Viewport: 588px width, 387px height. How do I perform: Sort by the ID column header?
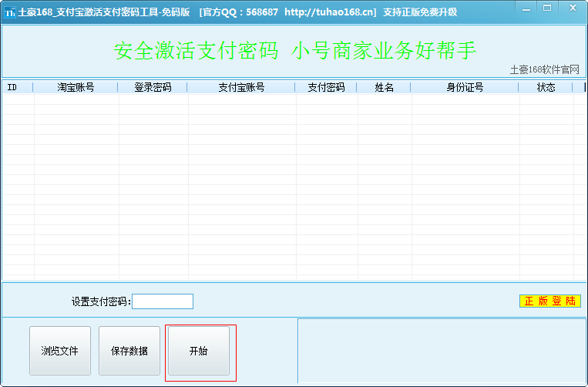pos(18,87)
